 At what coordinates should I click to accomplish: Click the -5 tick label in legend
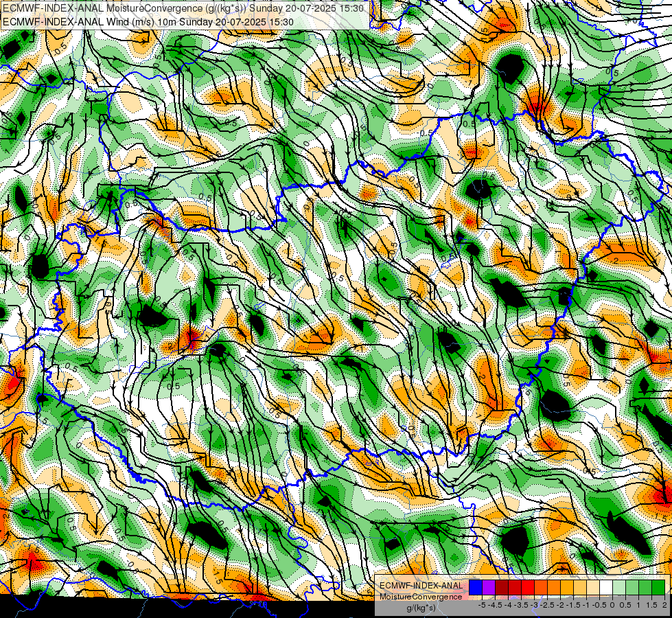482,605
